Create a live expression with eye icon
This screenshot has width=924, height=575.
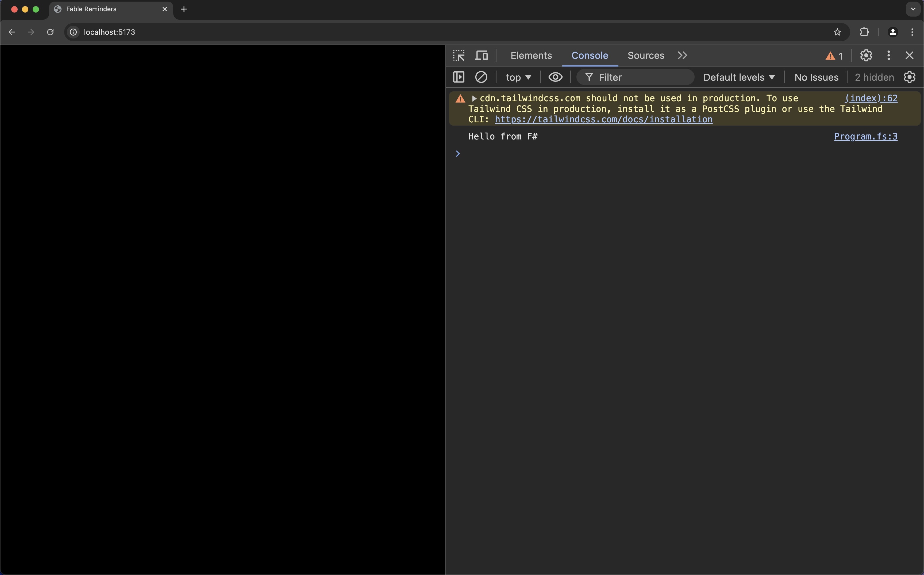pos(555,77)
